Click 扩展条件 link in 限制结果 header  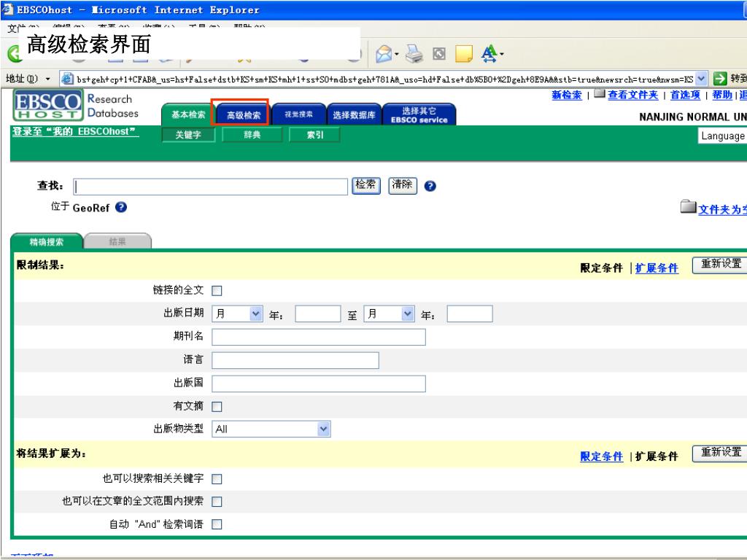point(657,268)
